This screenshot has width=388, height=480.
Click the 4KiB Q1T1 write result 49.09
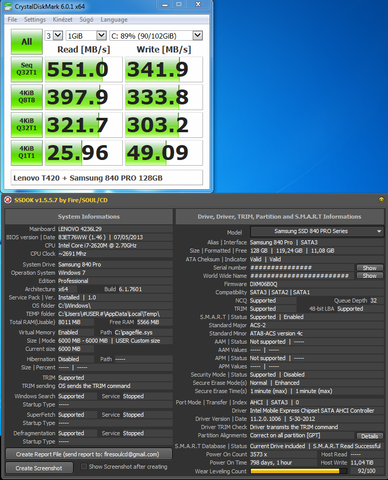point(164,153)
